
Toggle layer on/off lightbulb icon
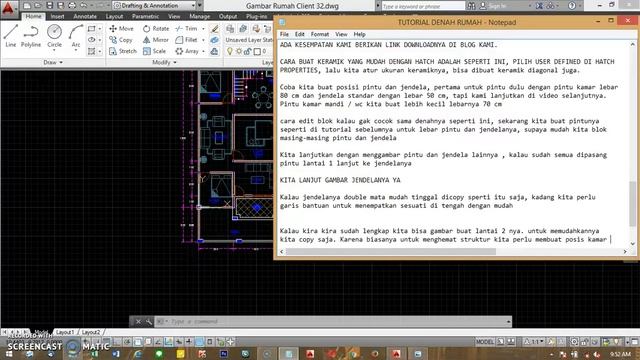click(229, 51)
